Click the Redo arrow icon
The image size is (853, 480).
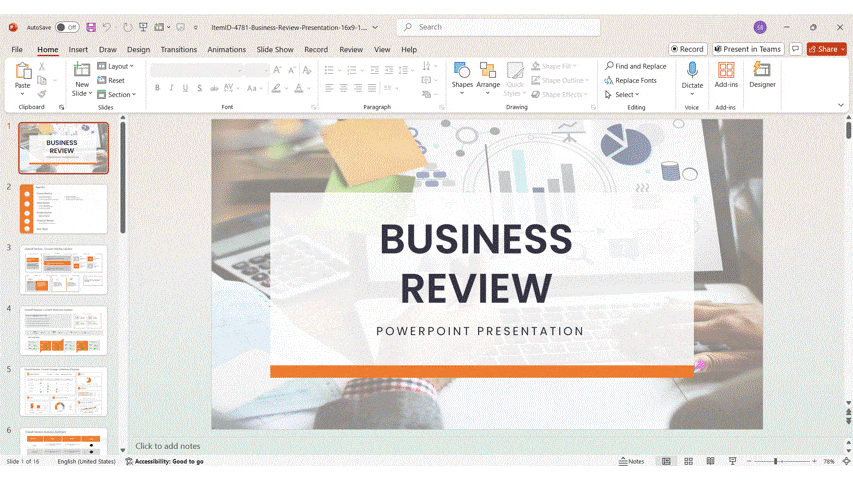pyautogui.click(x=127, y=27)
